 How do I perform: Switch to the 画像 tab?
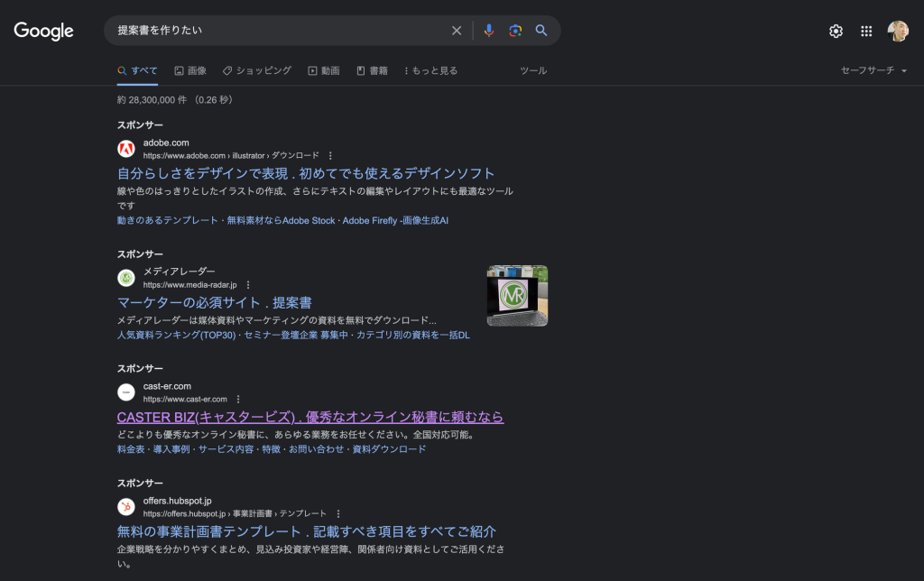(x=190, y=70)
